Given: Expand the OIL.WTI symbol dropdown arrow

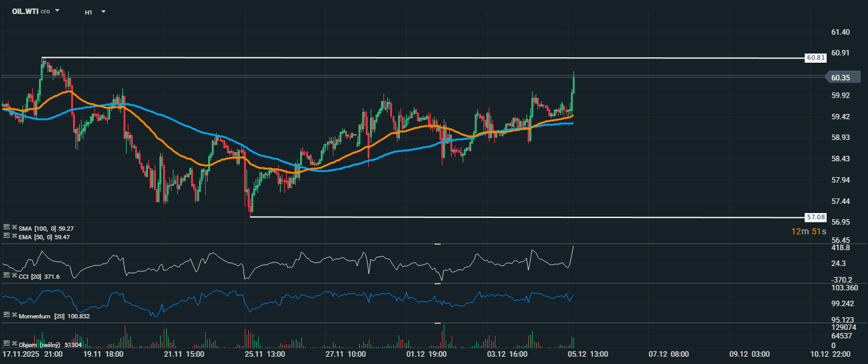Looking at the screenshot, I should (x=57, y=11).
